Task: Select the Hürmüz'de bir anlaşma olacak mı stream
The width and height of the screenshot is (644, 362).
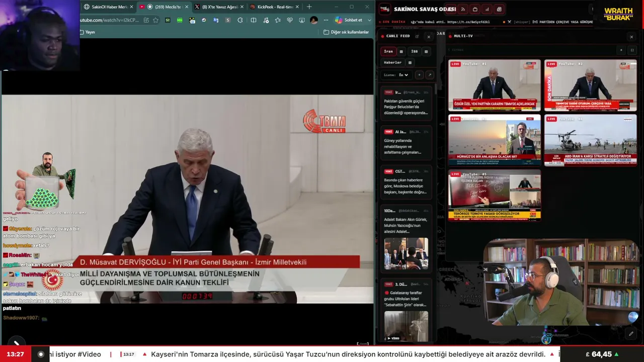Action: coord(494,140)
